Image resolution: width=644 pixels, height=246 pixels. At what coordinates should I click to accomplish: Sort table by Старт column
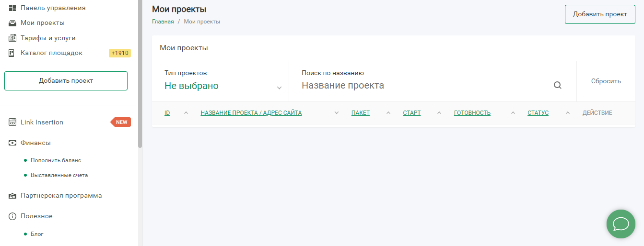[x=412, y=113]
